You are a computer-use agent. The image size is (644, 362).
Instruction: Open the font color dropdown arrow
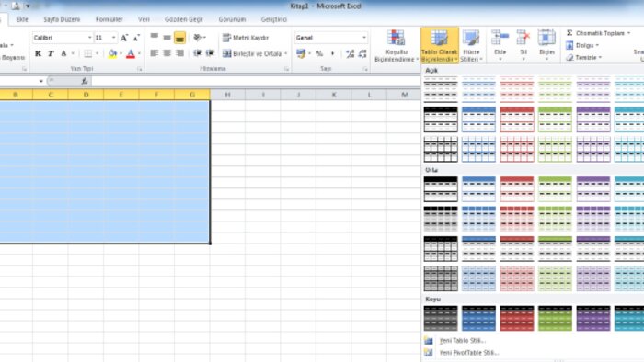point(139,53)
